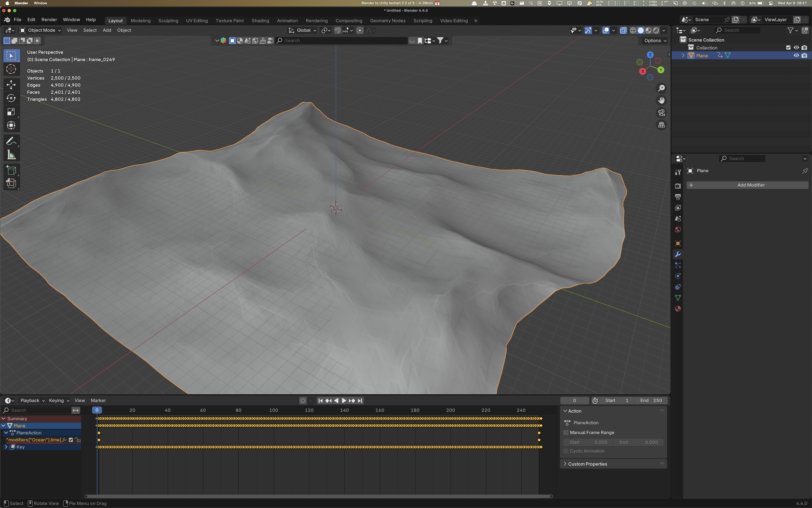Click the timeline horizontal scrollbar

318,496
